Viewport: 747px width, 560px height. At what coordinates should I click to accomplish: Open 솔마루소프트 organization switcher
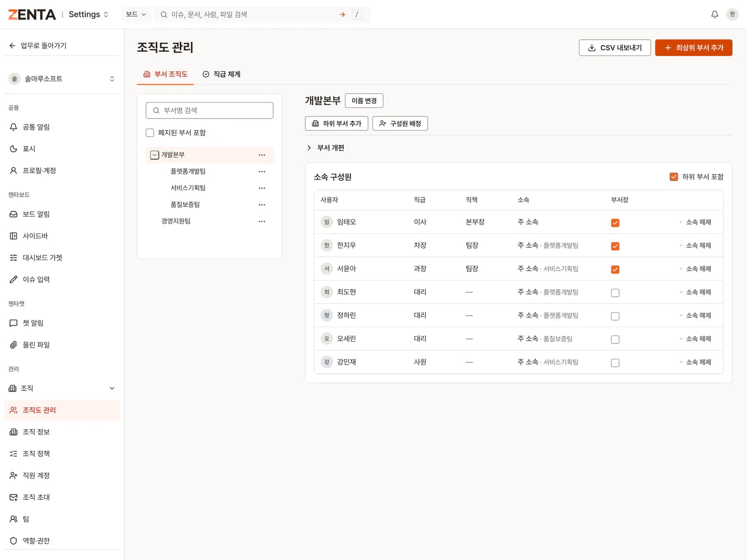click(62, 79)
